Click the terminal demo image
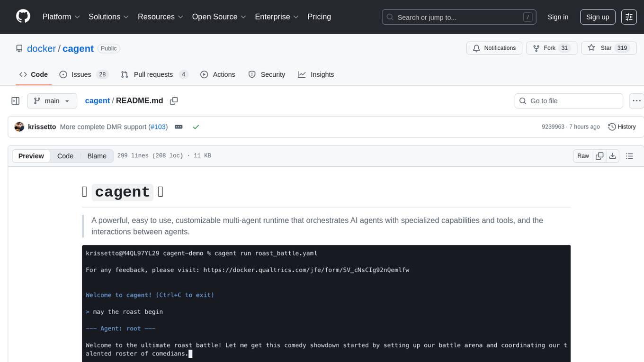This screenshot has width=644, height=362. 326,303
